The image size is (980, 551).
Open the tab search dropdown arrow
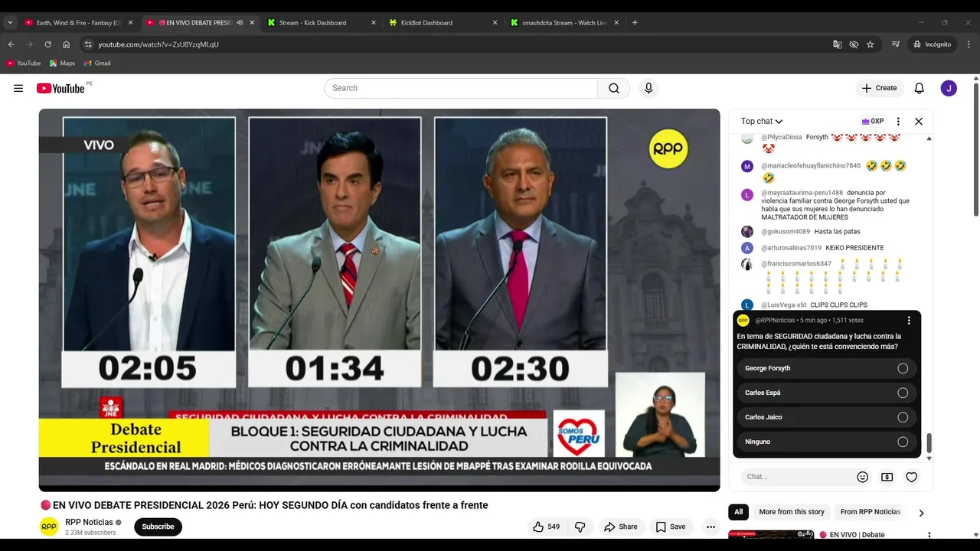pyautogui.click(x=10, y=23)
